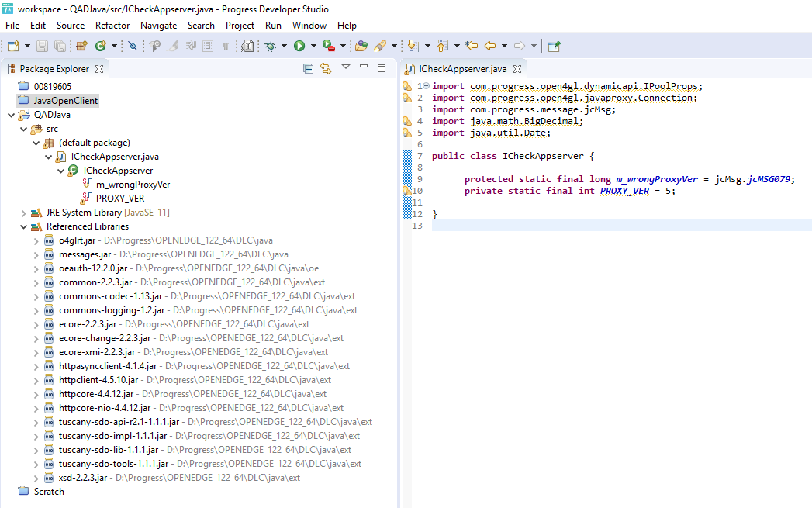Click the Save icon in toolbar
Image resolution: width=812 pixels, height=508 pixels.
(43, 46)
